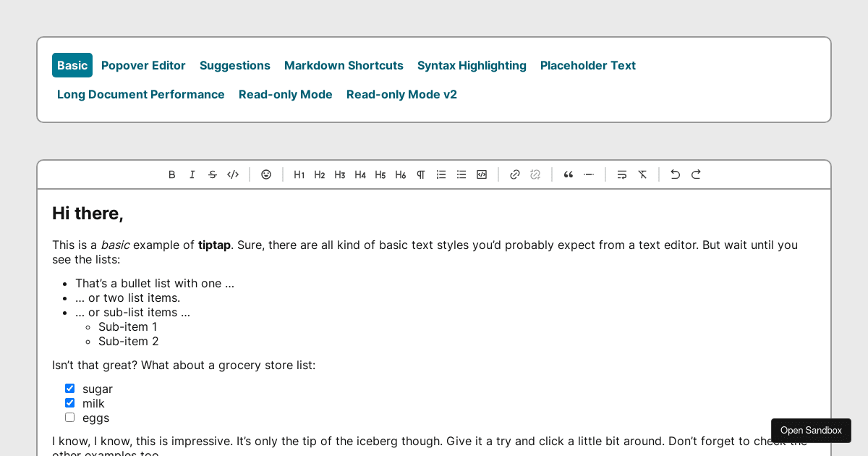Add a hyperlink using the link icon

(x=515, y=174)
